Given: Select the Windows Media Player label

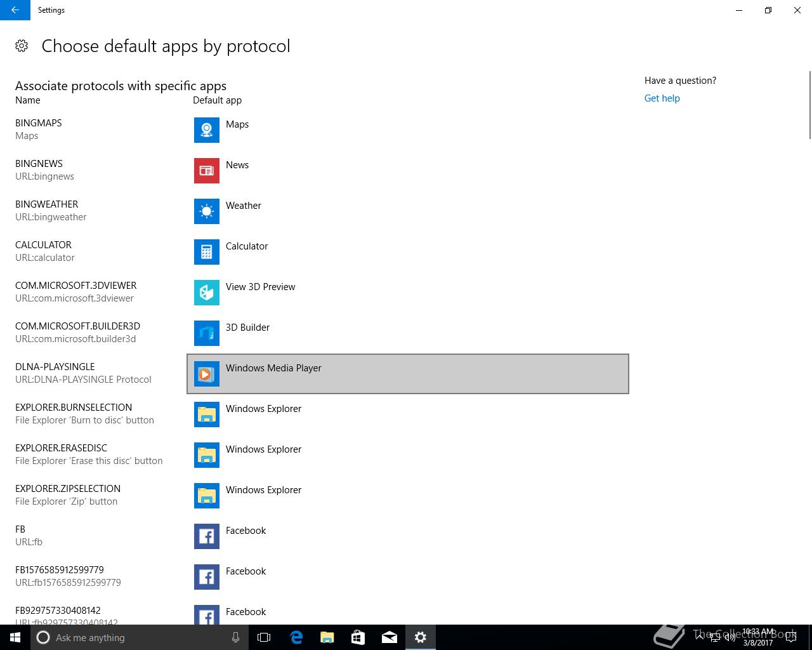Looking at the screenshot, I should pos(273,368).
